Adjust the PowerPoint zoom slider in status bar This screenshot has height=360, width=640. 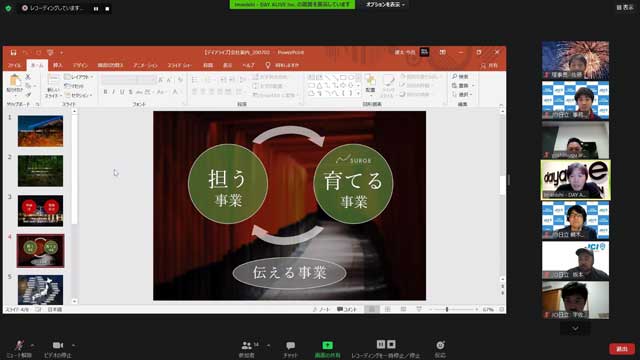coord(447,309)
